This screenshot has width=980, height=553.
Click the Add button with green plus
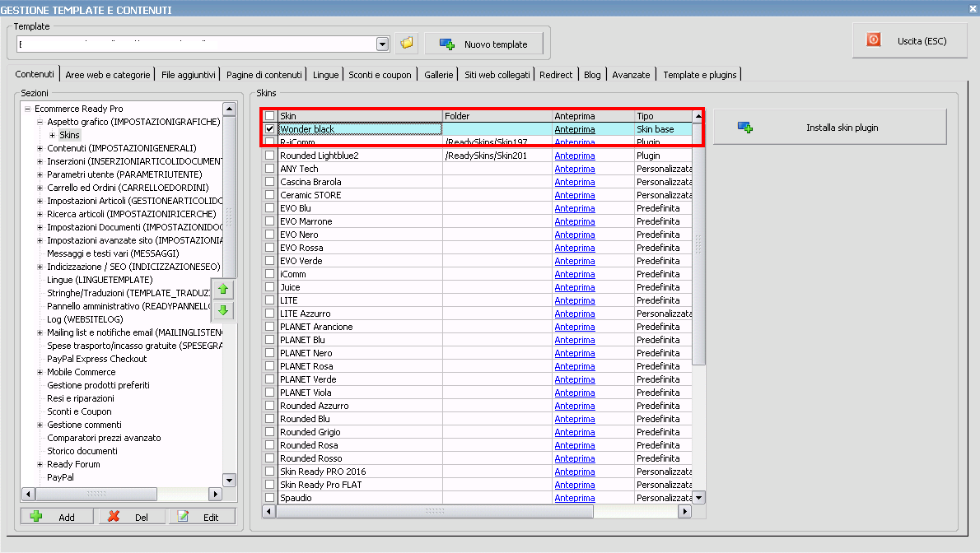[56, 517]
